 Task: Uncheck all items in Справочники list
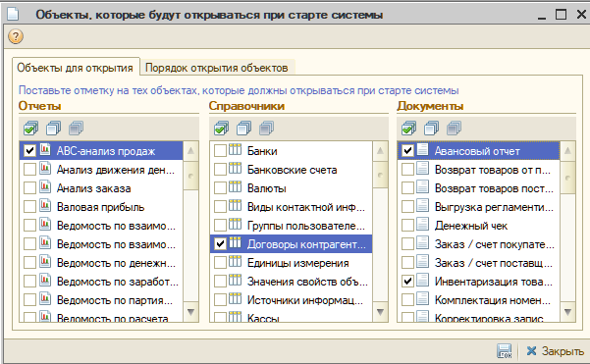[x=243, y=129]
